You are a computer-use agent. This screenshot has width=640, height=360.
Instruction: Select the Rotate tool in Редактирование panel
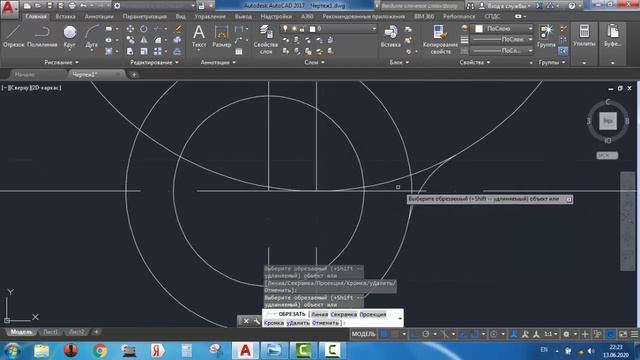coord(144,29)
